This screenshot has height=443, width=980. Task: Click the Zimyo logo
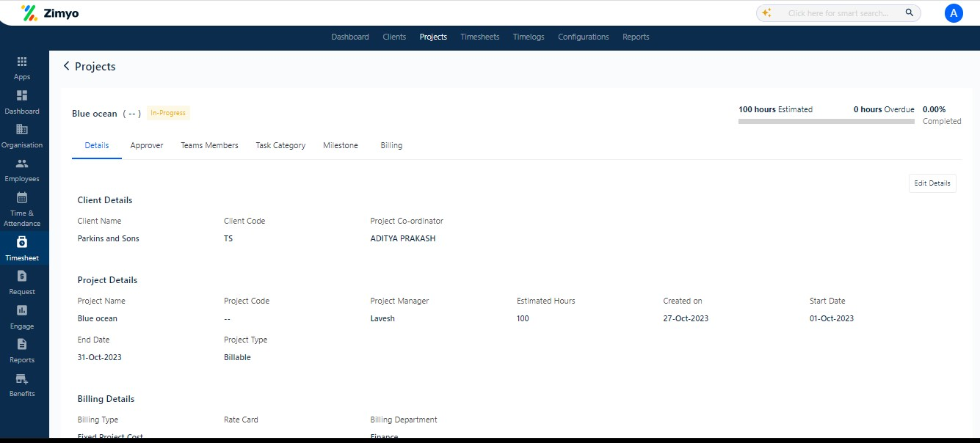(50, 12)
